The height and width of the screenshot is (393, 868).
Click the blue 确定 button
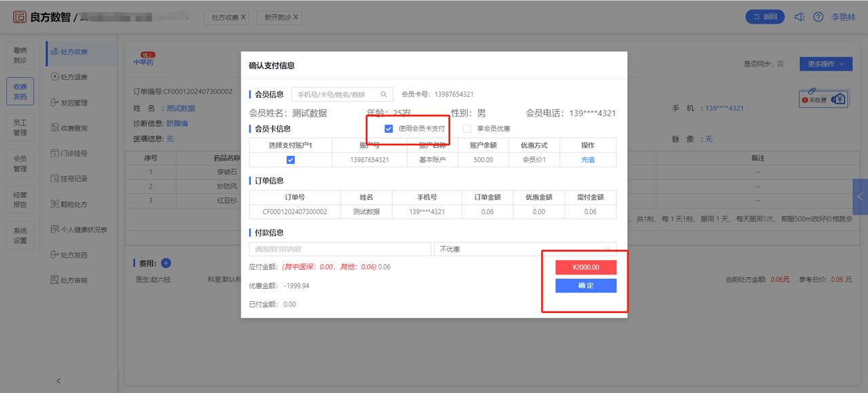click(586, 286)
